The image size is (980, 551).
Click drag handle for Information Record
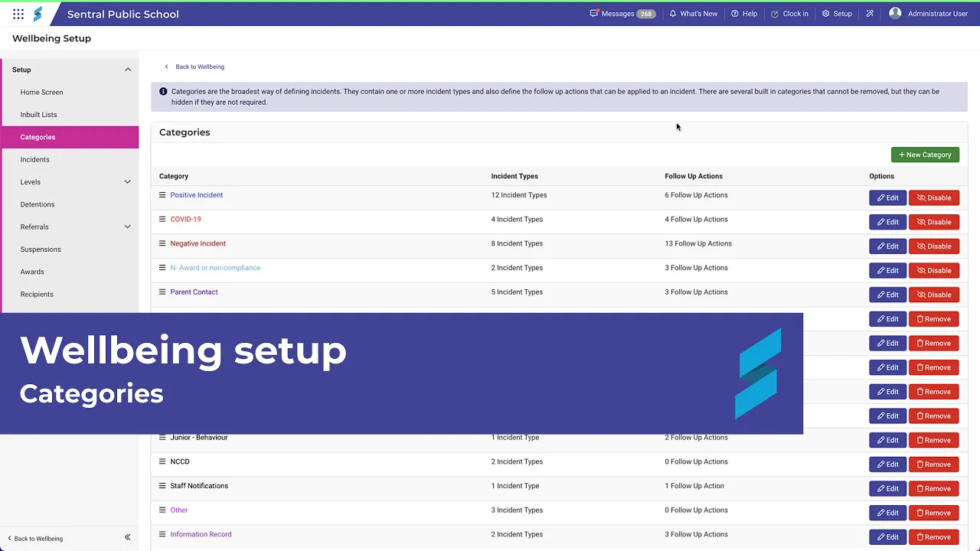click(x=162, y=534)
